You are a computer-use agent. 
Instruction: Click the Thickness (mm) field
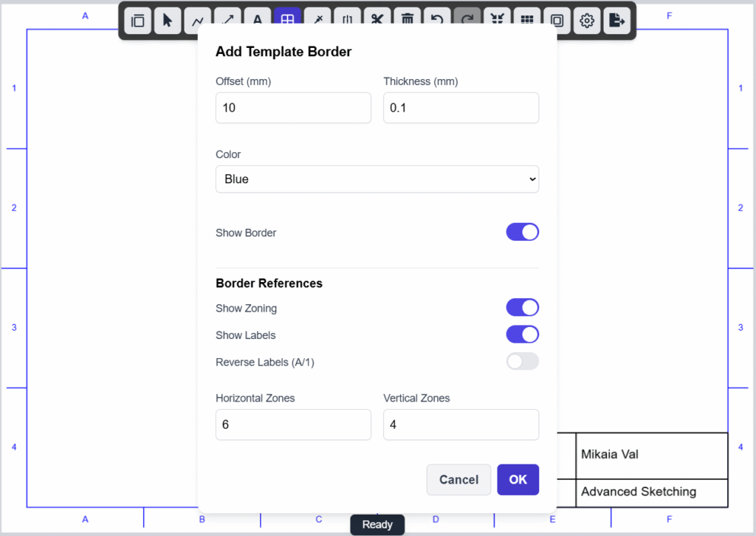(461, 108)
